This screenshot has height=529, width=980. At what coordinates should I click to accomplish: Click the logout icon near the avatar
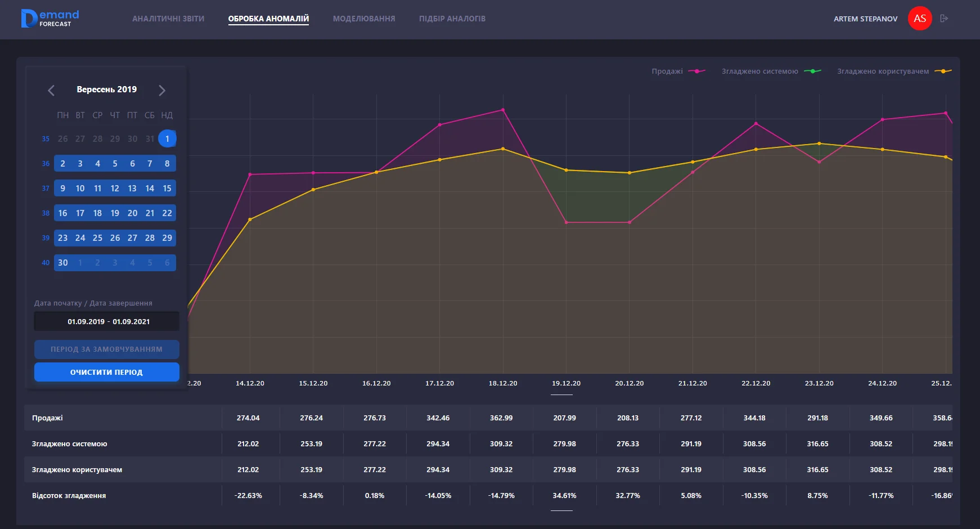[x=944, y=19]
